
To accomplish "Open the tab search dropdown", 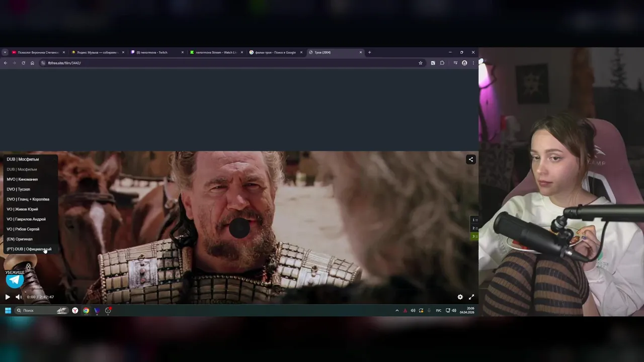I will [5, 52].
